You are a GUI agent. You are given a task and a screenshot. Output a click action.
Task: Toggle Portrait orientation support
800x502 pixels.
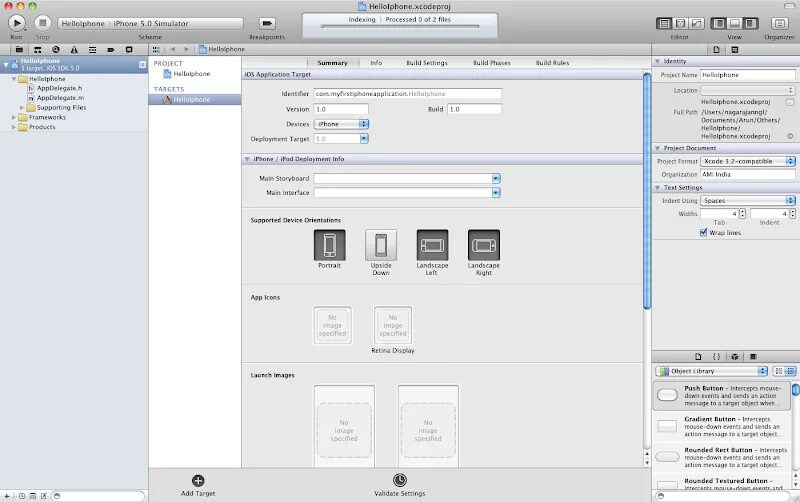coord(330,245)
